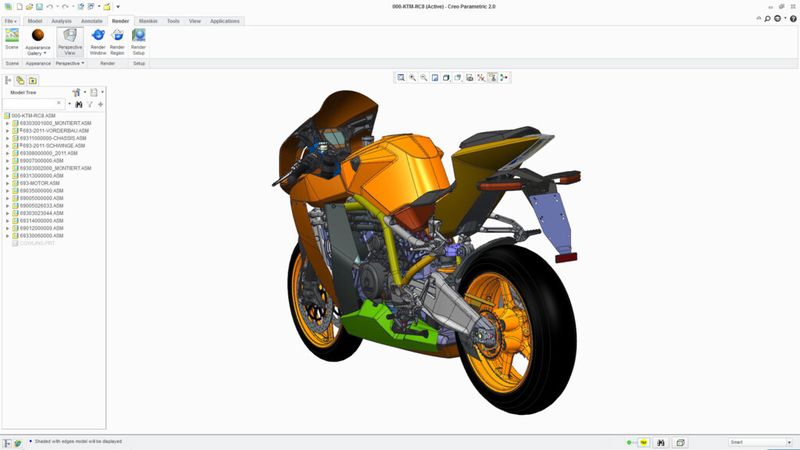The height and width of the screenshot is (450, 800).
Task: Click the New file icon
Action: [19, 7]
